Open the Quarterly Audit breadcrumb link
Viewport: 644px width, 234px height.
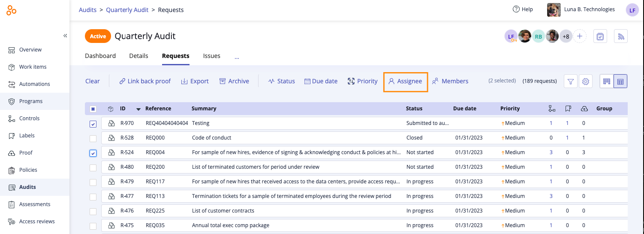click(127, 10)
